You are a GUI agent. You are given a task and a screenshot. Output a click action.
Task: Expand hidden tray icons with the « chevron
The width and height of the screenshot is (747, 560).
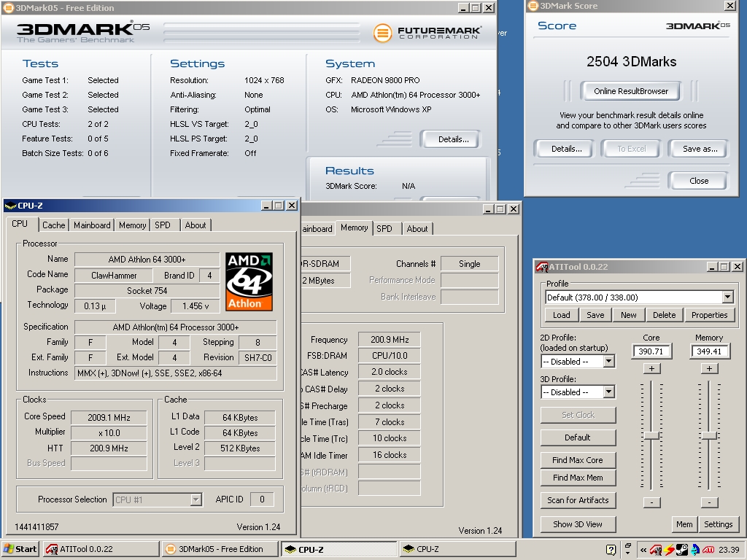(x=643, y=550)
